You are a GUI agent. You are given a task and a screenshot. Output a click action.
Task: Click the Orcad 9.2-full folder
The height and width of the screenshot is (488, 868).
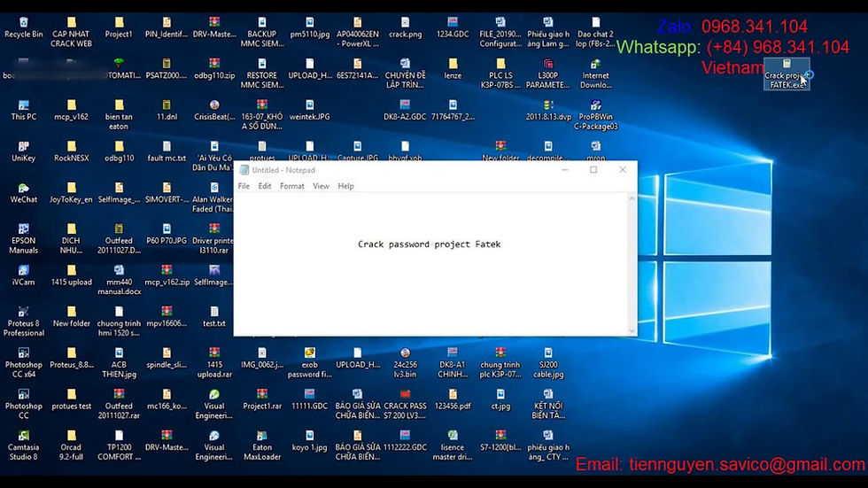point(72,445)
